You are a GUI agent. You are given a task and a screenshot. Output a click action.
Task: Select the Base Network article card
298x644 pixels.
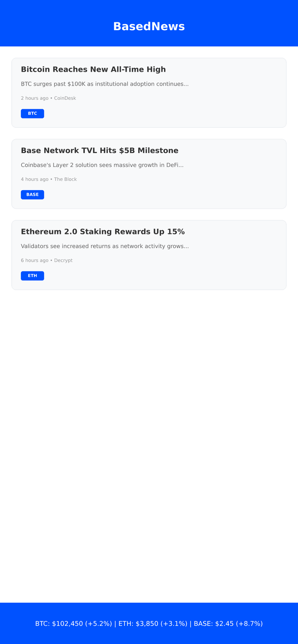(149, 173)
